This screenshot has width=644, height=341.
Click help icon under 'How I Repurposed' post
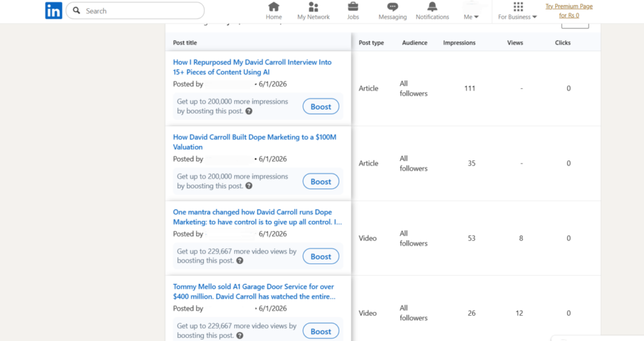point(249,111)
